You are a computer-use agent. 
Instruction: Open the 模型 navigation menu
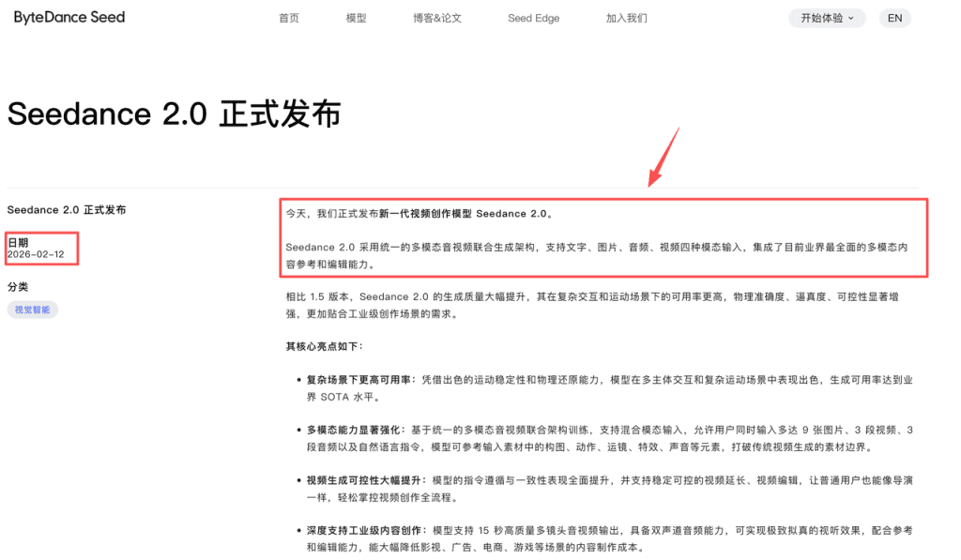[356, 19]
